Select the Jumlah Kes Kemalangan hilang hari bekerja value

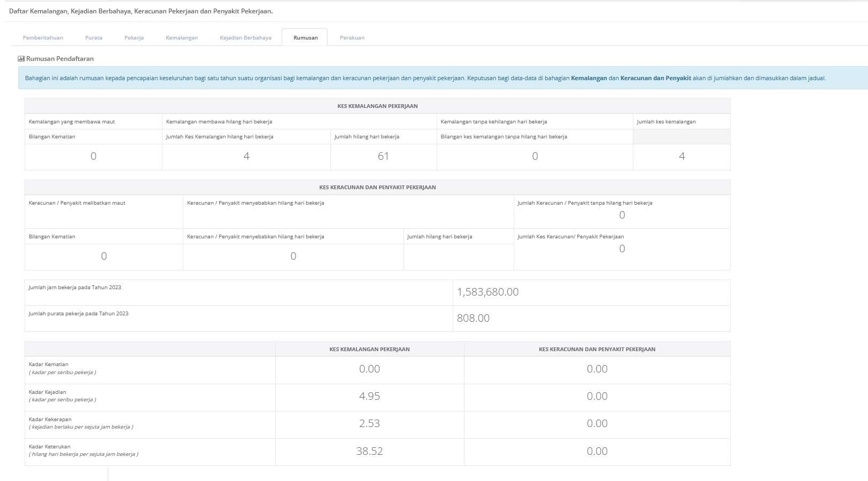pos(246,157)
